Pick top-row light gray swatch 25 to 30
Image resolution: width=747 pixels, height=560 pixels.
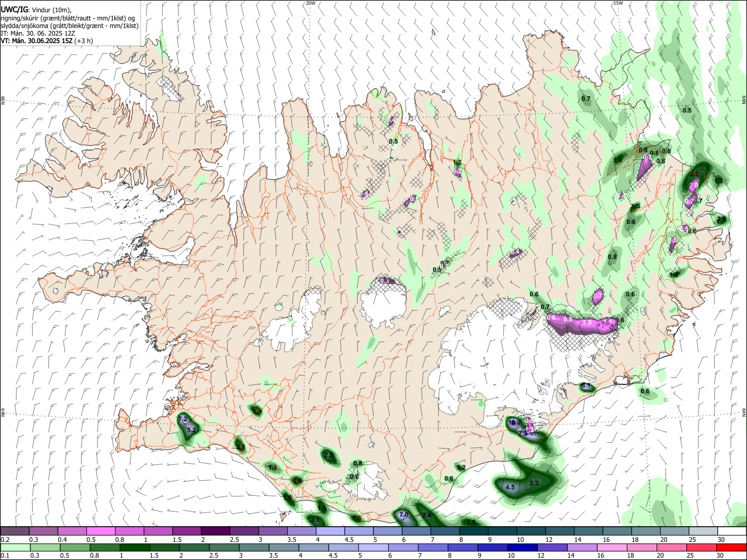click(x=702, y=531)
